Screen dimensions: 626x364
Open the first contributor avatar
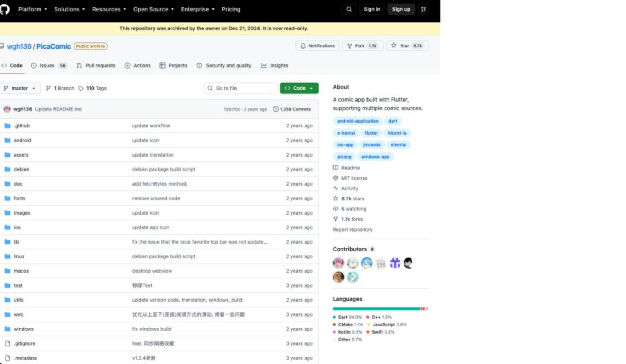coord(338,263)
